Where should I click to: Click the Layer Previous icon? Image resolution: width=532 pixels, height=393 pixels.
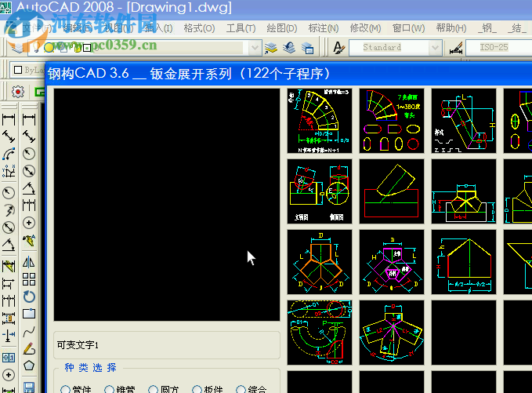[289, 48]
